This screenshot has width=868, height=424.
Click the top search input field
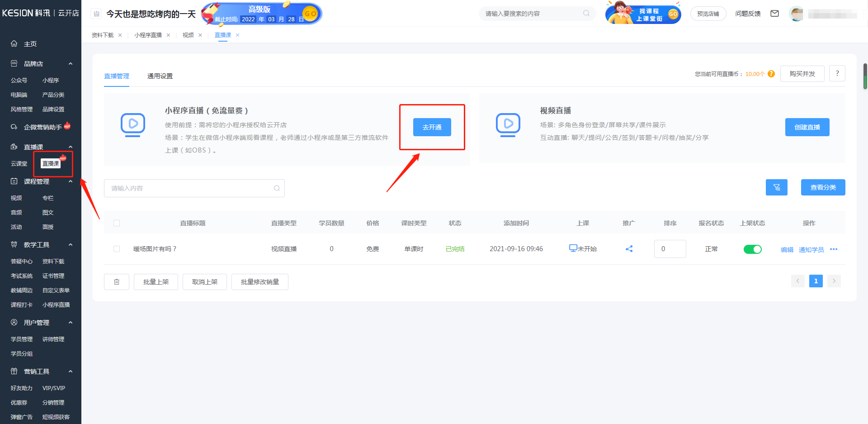pos(537,14)
